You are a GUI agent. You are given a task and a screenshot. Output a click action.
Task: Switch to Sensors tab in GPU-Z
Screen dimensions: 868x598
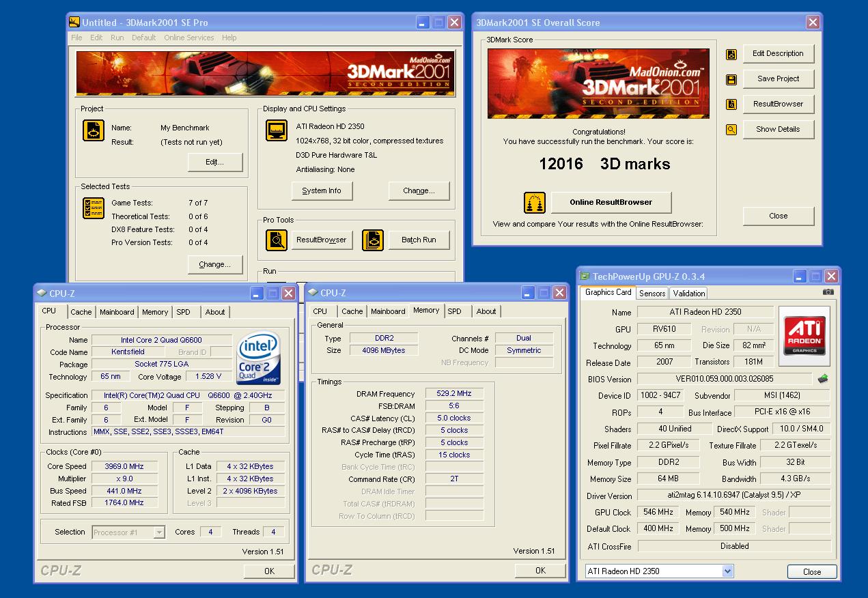(652, 293)
